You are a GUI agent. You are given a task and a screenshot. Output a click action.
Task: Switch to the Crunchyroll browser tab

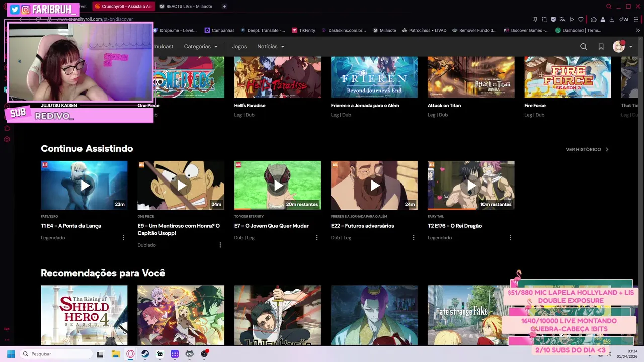[123, 6]
